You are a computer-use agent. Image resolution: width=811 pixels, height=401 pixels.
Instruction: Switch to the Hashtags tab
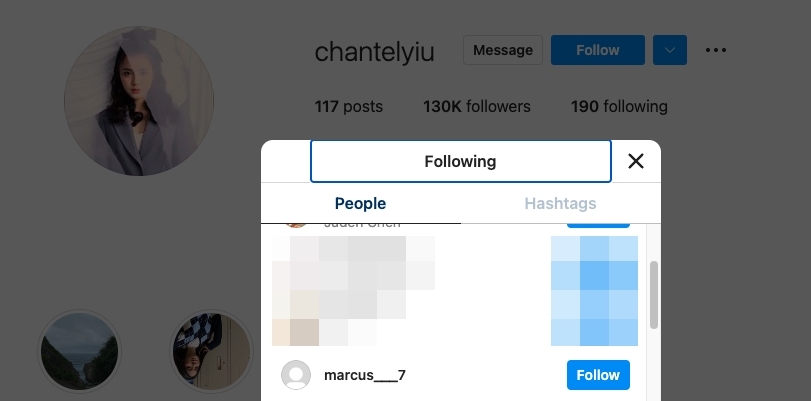[560, 204]
